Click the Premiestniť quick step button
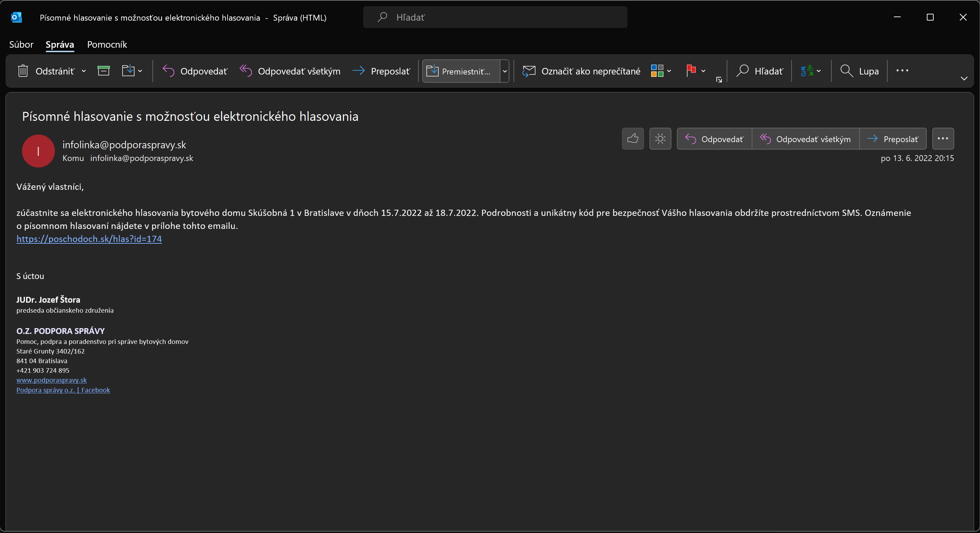980x533 pixels. 461,71
